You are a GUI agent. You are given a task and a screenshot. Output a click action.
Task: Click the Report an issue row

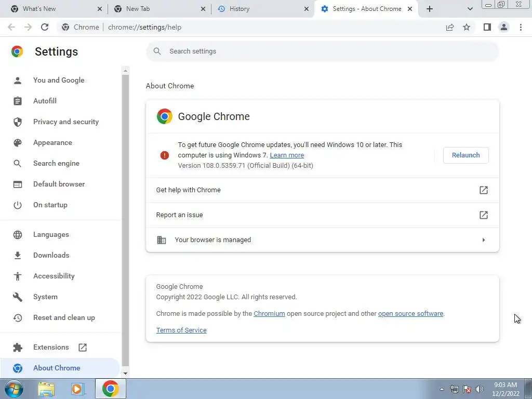[322, 215]
